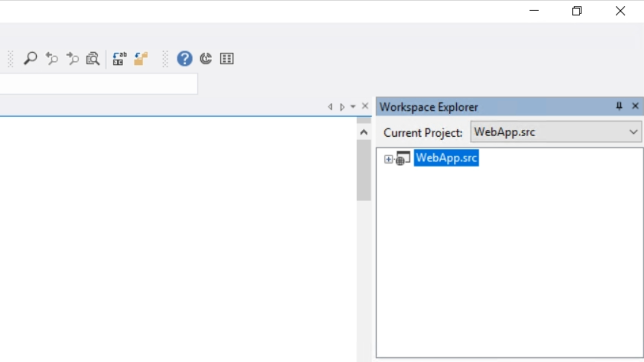This screenshot has width=644, height=362.
Task: Click the grid table icon in toolbar
Action: (x=227, y=59)
